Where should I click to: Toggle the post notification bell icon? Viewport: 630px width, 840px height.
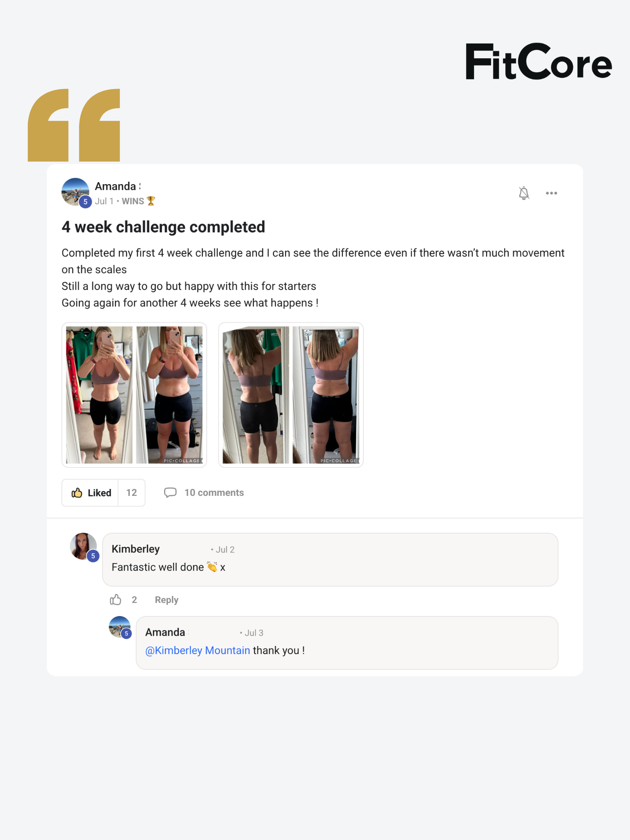[x=524, y=193]
